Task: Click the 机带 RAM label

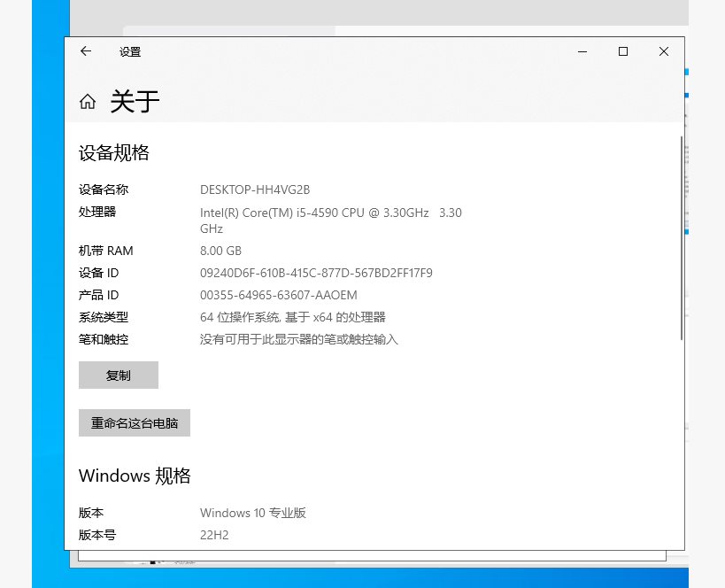Action: click(x=106, y=251)
